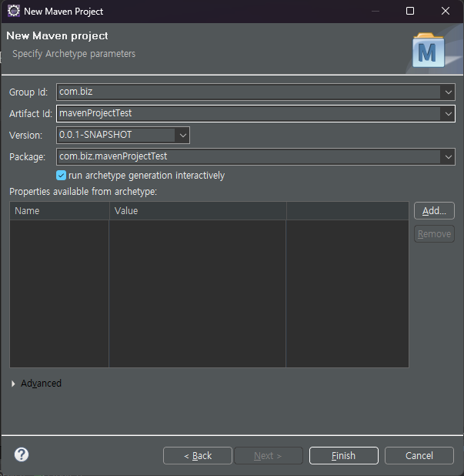
Task: Click the Value column header
Action: [198, 211]
